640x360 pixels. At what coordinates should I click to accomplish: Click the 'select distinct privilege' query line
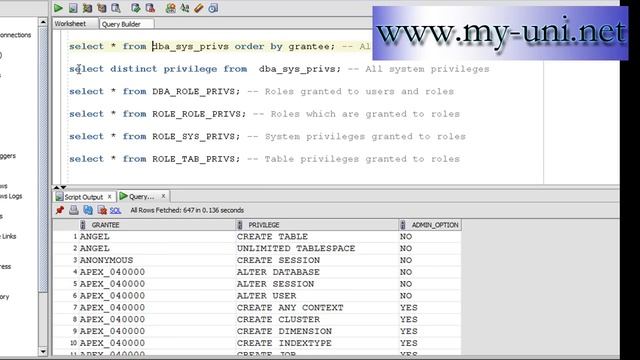point(279,69)
